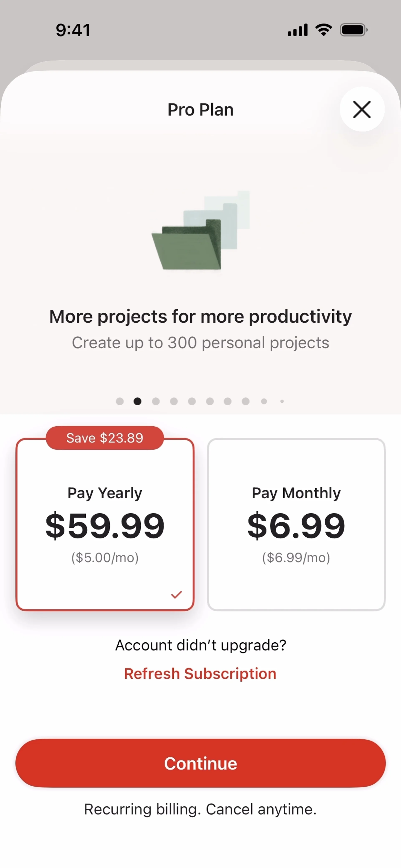Image resolution: width=401 pixels, height=868 pixels.
Task: Click the red checkmark on yearly plan
Action: pos(176,595)
